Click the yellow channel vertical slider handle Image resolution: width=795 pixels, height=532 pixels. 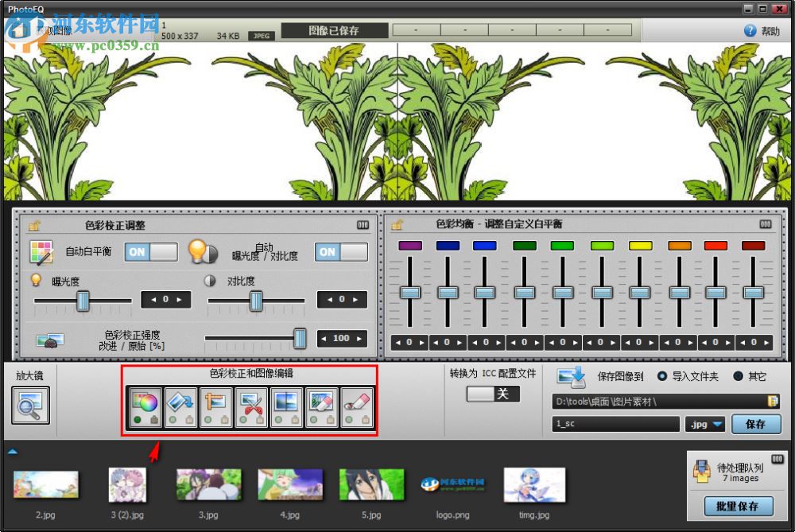tap(639, 292)
